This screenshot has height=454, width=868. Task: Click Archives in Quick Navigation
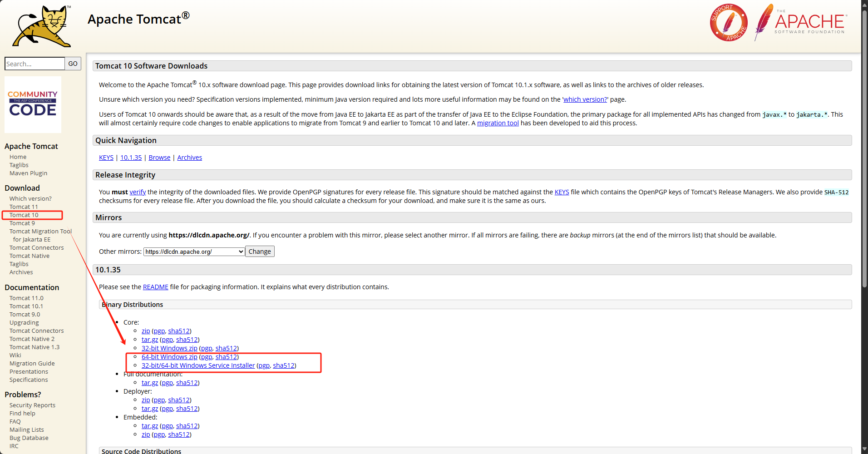click(189, 158)
